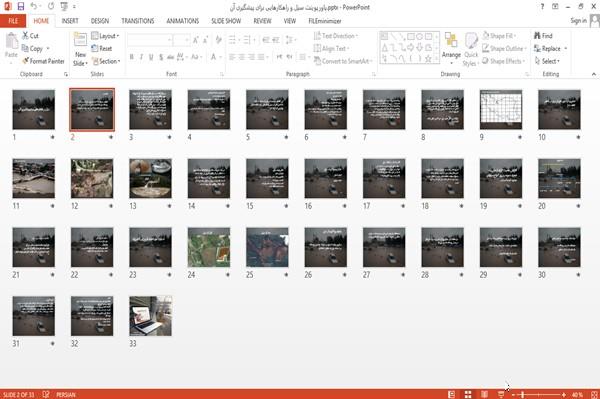Select slide 24 map thumbnail
The height and width of the screenshot is (399, 600).
coord(209,247)
